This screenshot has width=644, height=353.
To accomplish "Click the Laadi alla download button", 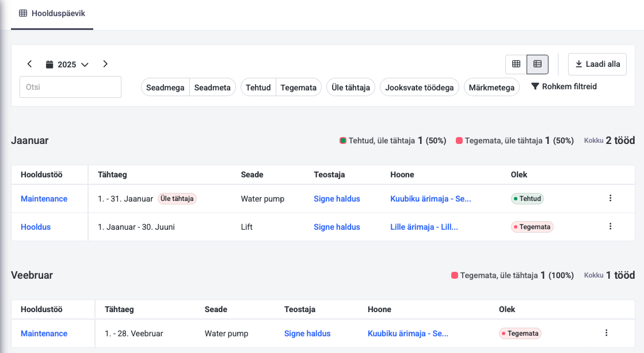I will click(597, 64).
